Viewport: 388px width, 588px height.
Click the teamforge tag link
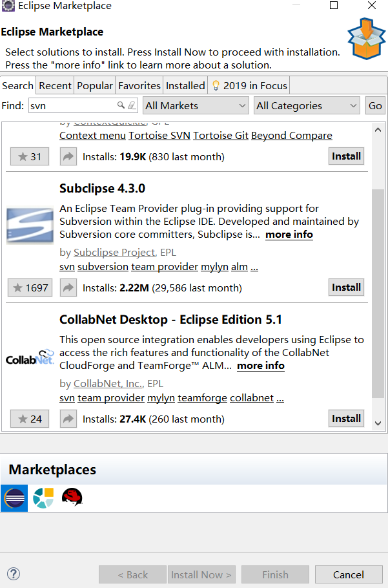(202, 398)
